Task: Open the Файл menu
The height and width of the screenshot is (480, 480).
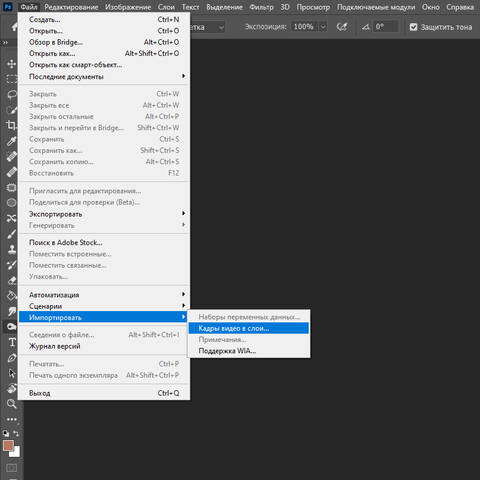Action: 29,7
